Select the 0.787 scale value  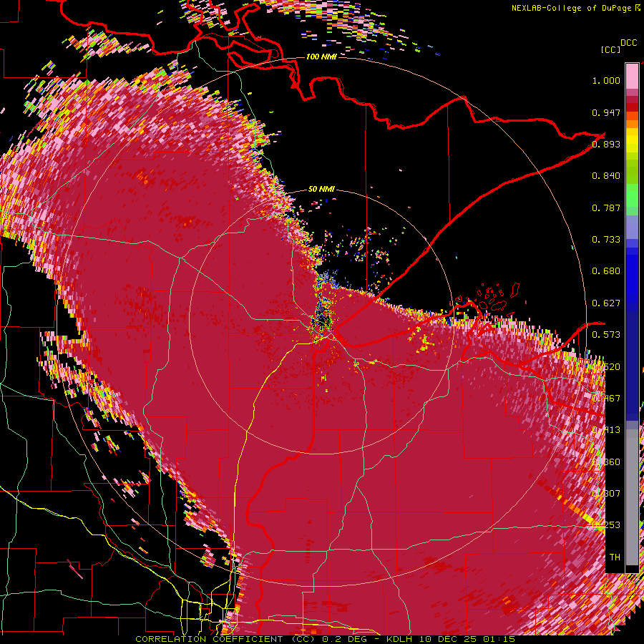click(606, 208)
